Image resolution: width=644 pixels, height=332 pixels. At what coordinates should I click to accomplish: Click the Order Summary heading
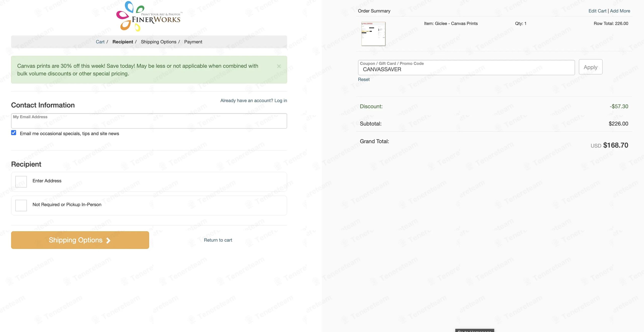[374, 11]
